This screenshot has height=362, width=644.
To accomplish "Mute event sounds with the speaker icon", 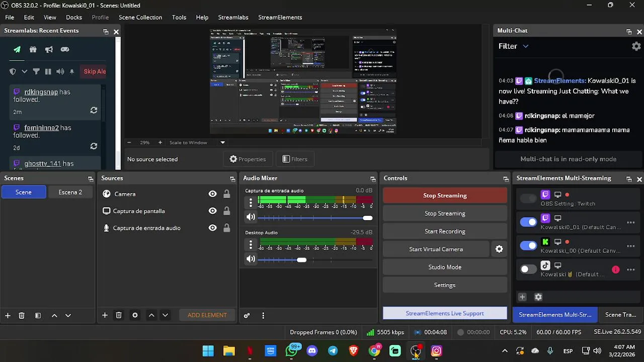I will click(x=60, y=71).
